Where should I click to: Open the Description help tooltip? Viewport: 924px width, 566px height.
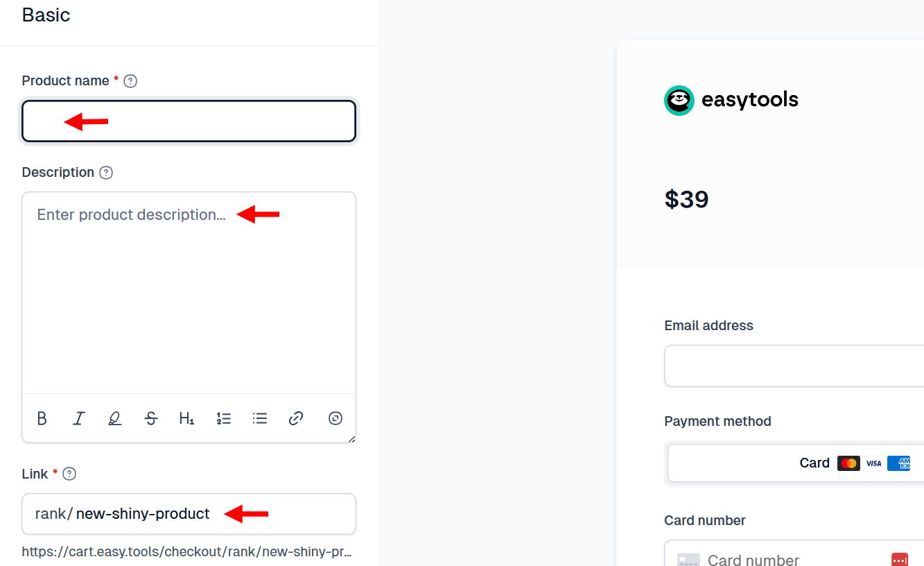(105, 173)
